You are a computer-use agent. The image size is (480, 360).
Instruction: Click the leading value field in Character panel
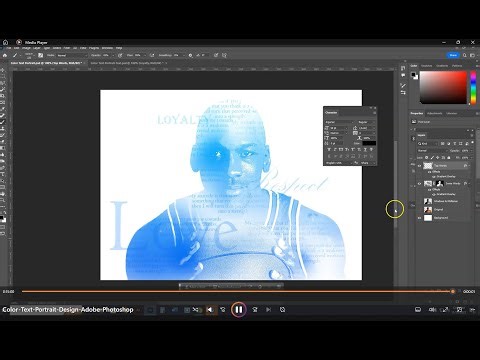click(x=366, y=128)
